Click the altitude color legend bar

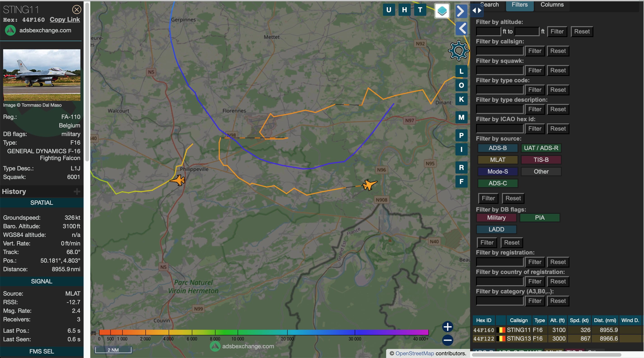pyautogui.click(x=264, y=332)
